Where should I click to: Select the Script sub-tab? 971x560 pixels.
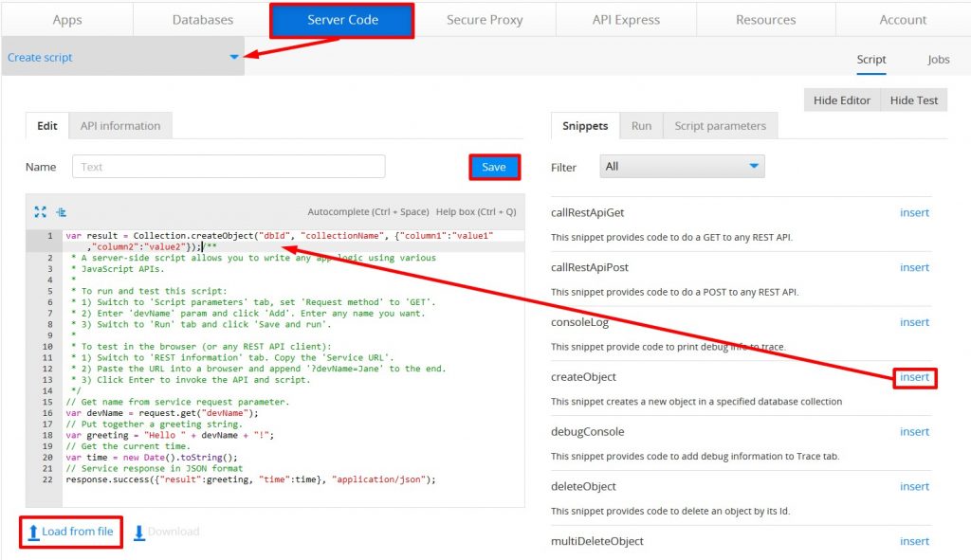pyautogui.click(x=871, y=60)
